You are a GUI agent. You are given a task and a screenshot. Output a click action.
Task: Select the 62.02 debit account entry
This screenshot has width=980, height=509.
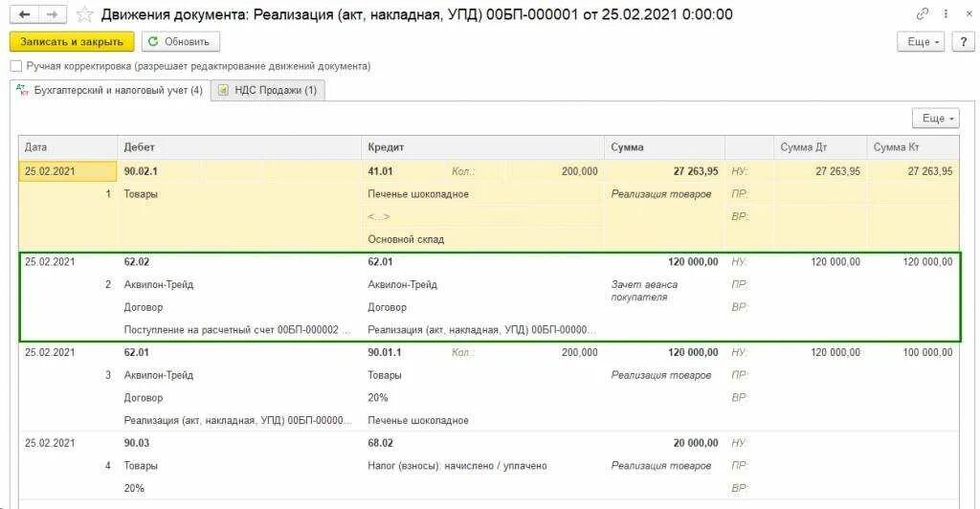[x=137, y=262]
